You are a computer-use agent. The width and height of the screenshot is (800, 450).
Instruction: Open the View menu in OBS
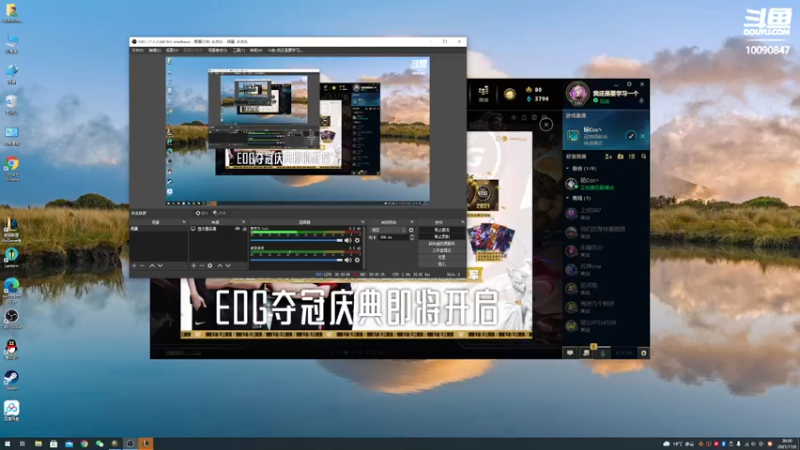click(x=172, y=51)
